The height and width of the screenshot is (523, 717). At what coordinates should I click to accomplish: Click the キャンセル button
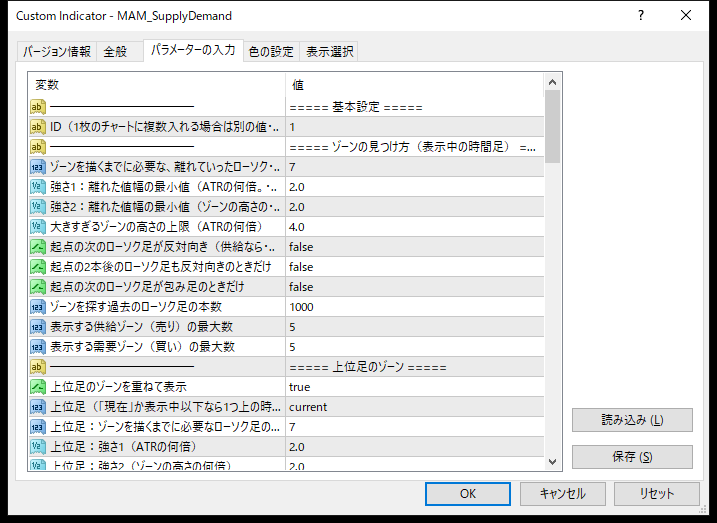point(562,494)
